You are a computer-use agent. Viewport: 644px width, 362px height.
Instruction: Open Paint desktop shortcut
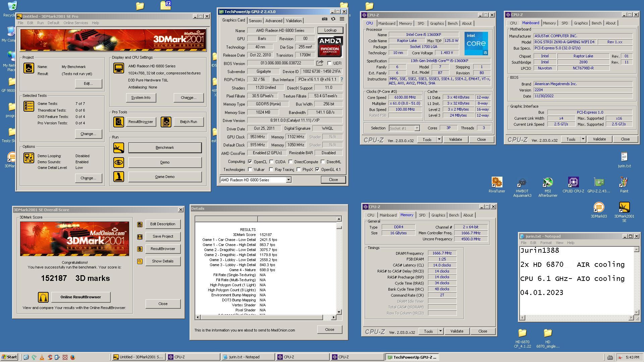click(x=624, y=185)
